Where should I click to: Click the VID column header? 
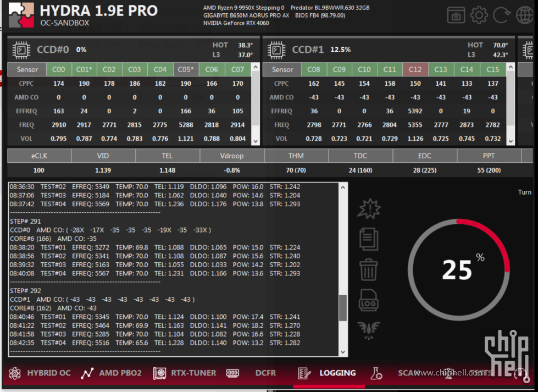[103, 156]
